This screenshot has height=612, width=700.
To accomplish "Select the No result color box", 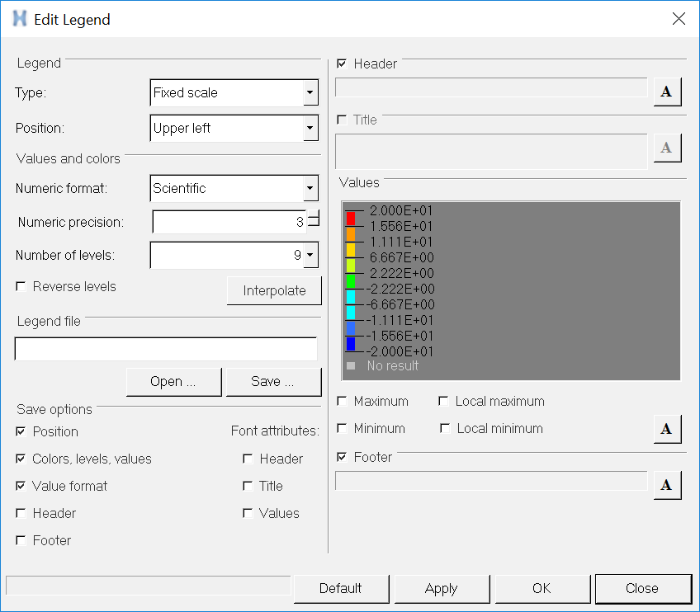I will click(x=350, y=365).
